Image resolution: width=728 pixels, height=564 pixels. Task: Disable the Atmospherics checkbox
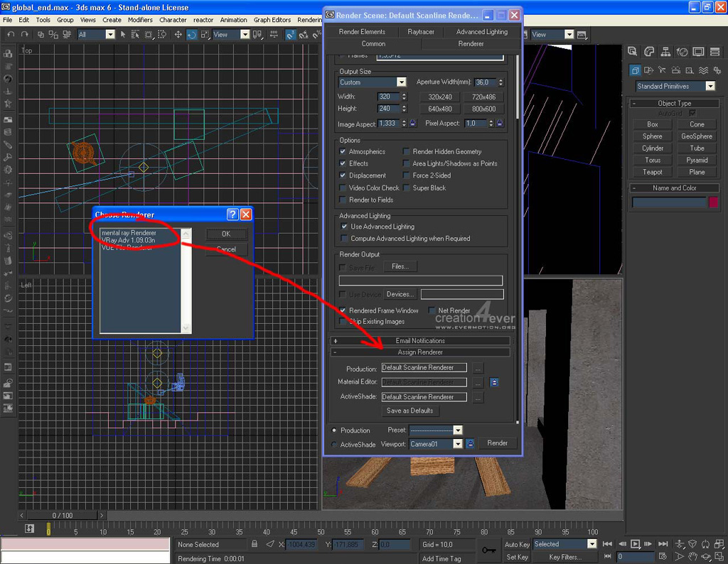coord(343,152)
